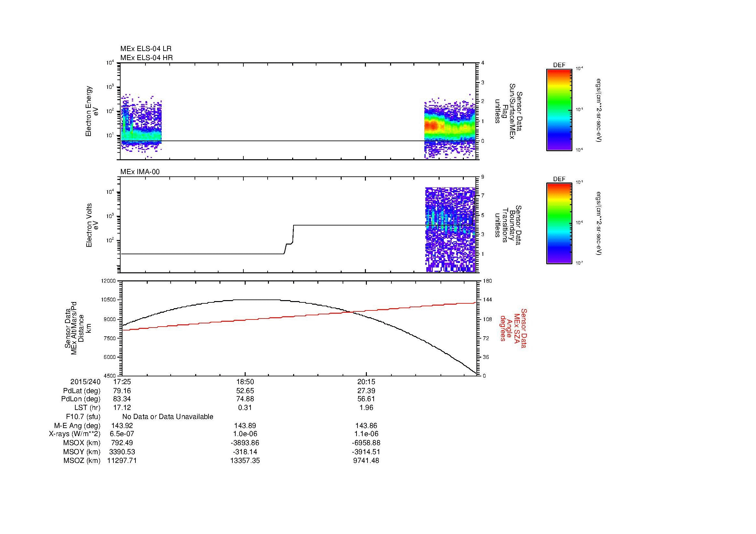The width and height of the screenshot is (756, 534).
Task: Click the 'M-E Ang (deg)' row label
Action: (x=77, y=426)
